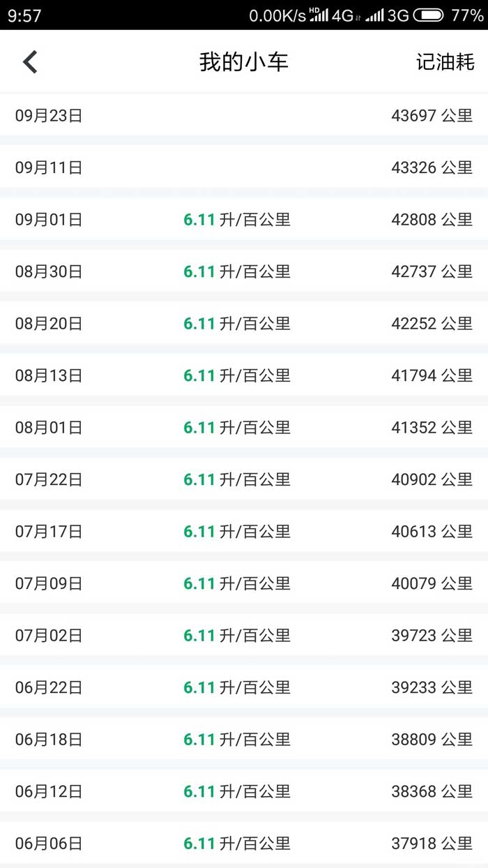Select the 08月30日 record entry
The image size is (488, 868).
pos(244,271)
